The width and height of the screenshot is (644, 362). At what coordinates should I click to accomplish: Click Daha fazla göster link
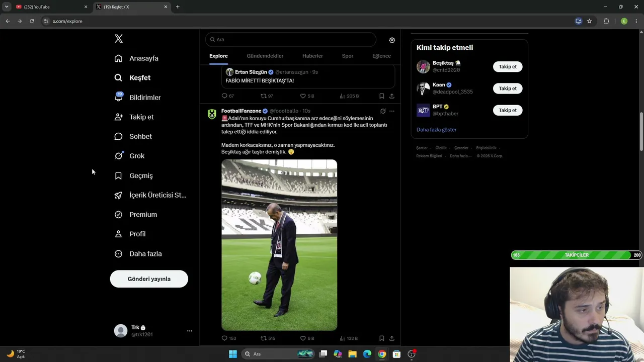(x=436, y=130)
